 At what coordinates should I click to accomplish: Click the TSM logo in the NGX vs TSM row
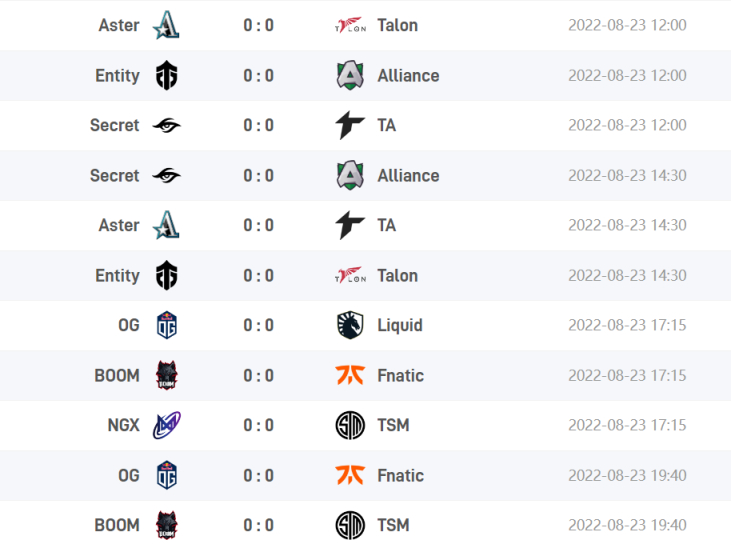(x=350, y=425)
